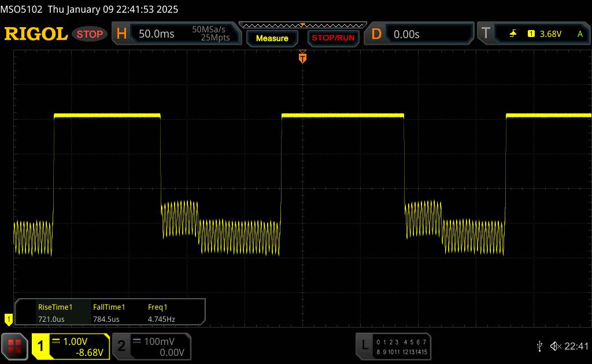Tap the STOP run-status indicator
Viewport: 592px width, 364px height.
pos(90,34)
